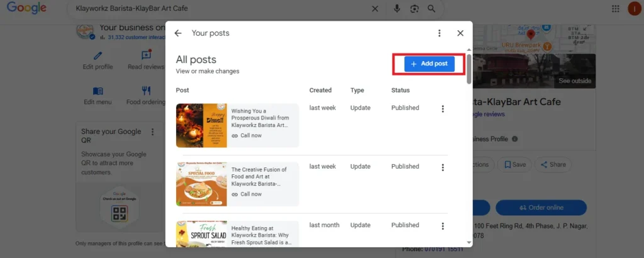Screen dimensions: 644x258
Task: Click Call now link on Diwali post
Action: pyautogui.click(x=247, y=135)
